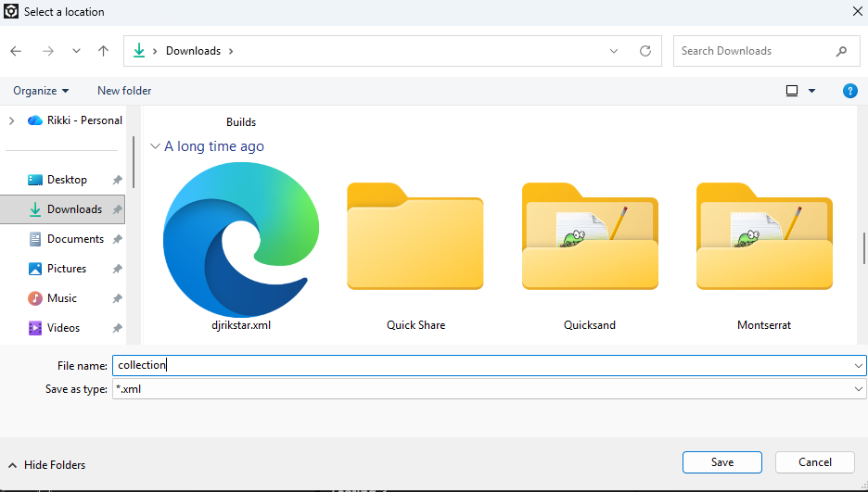
Task: Open the Organize menu
Action: 41,91
